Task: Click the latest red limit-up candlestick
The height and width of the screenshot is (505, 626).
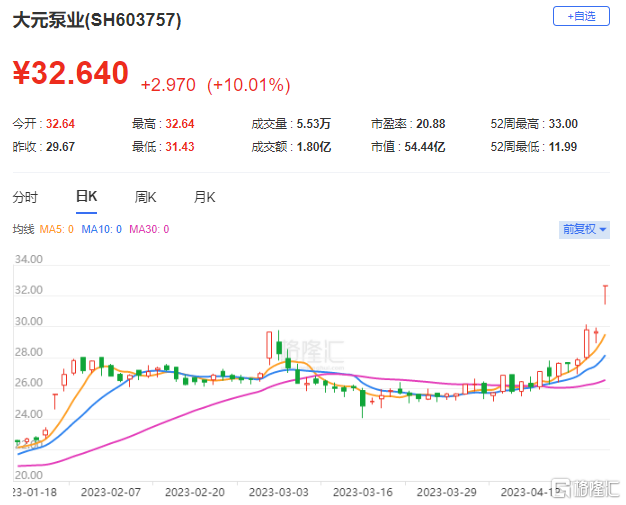Action: tap(605, 295)
